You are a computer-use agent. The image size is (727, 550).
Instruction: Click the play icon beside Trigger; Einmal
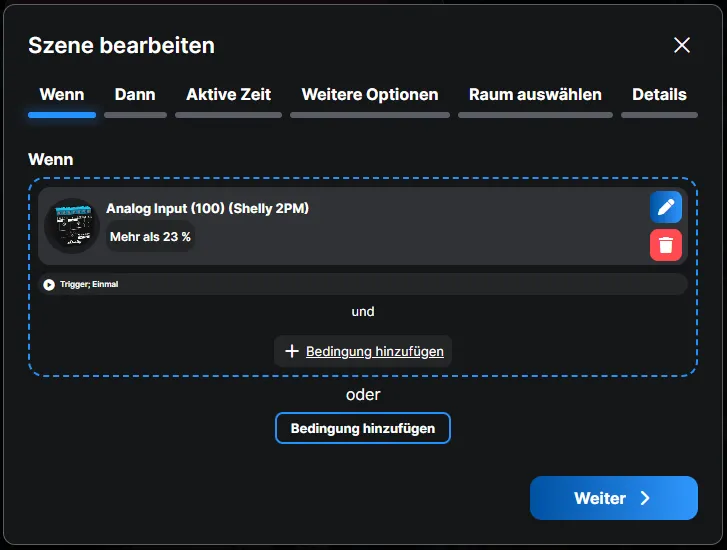[49, 285]
